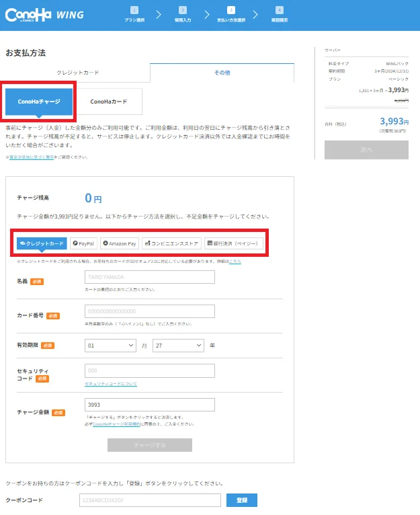Open the 資金決済法に基づく表示 link
Viewport: 420px width, 515px height.
coord(32,157)
